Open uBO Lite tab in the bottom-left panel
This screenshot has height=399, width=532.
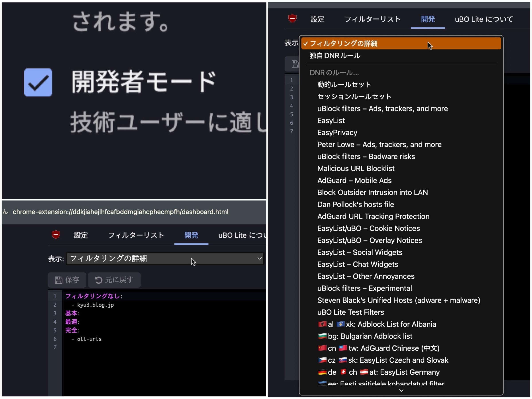(x=242, y=235)
